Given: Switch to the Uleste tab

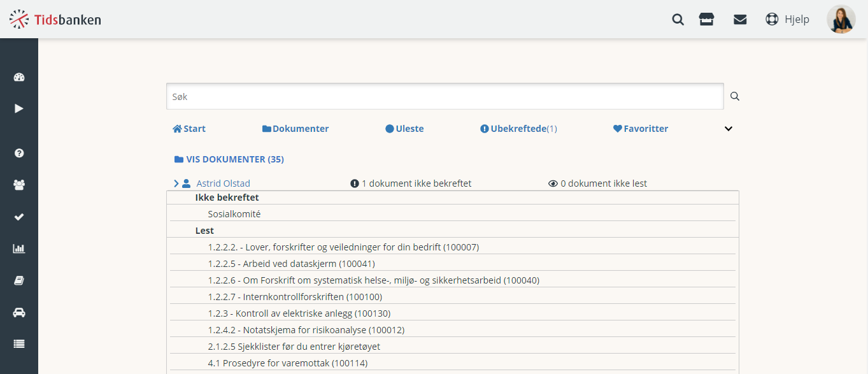Looking at the screenshot, I should [404, 129].
